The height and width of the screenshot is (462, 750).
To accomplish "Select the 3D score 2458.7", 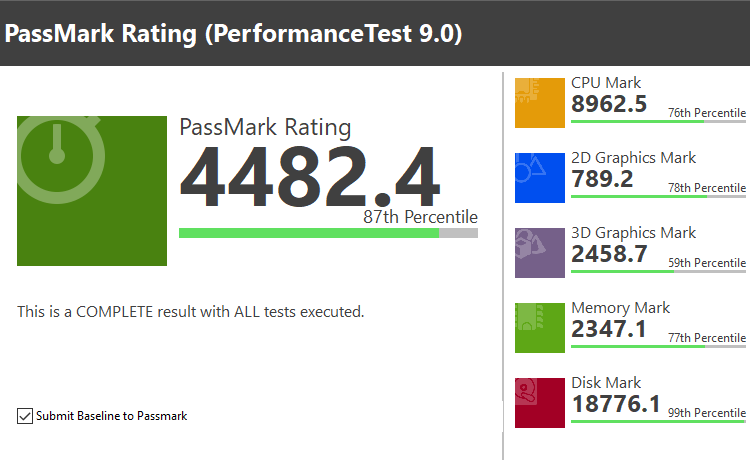I will [x=609, y=254].
